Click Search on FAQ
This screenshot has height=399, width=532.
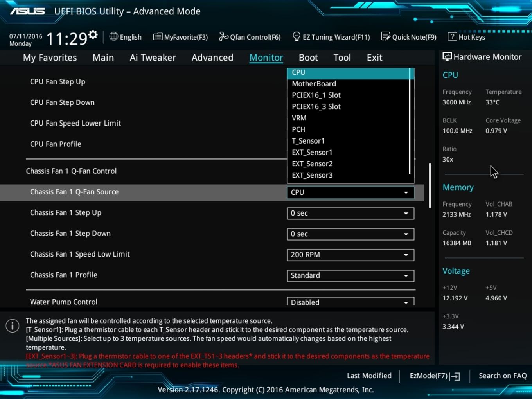tap(503, 376)
